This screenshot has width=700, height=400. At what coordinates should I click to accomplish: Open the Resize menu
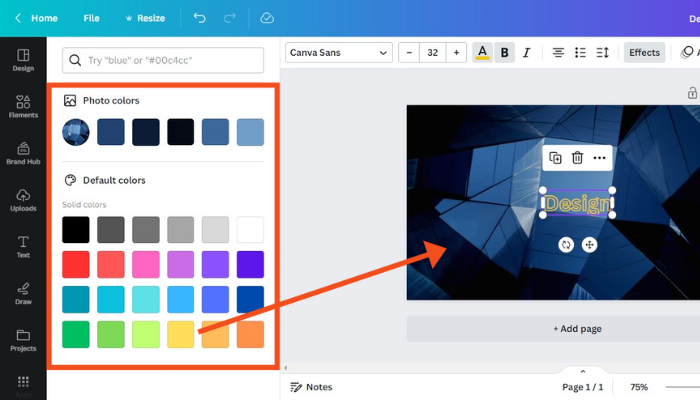pyautogui.click(x=145, y=18)
